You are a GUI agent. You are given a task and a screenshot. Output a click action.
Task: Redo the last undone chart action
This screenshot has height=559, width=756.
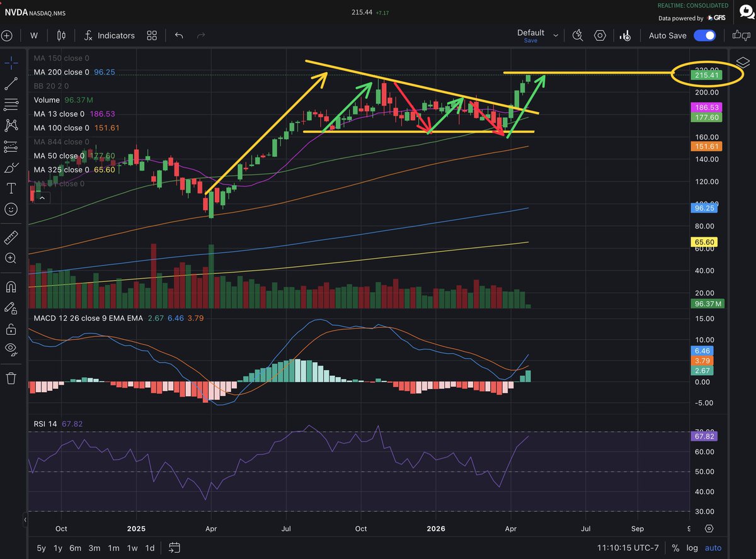pos(202,35)
